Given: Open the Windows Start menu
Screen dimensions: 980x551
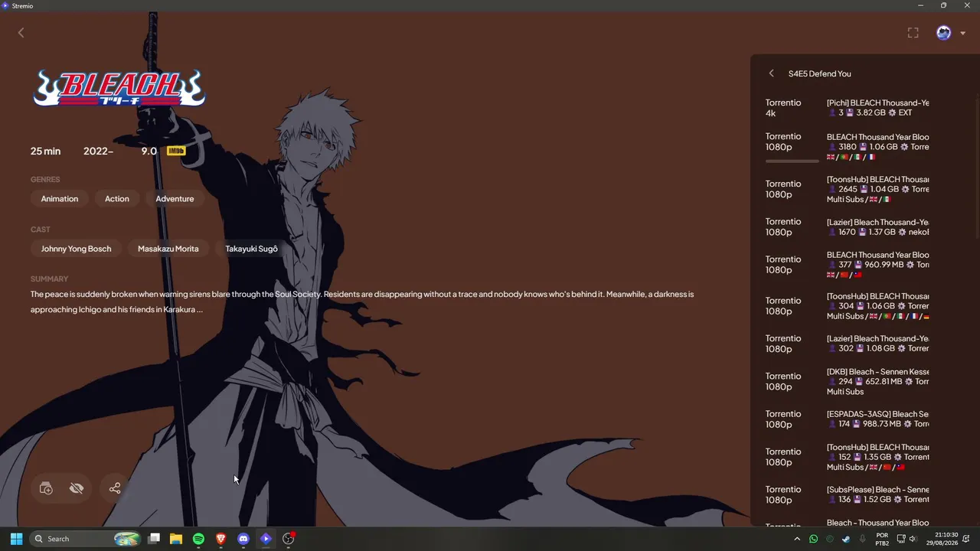Looking at the screenshot, I should [17, 539].
